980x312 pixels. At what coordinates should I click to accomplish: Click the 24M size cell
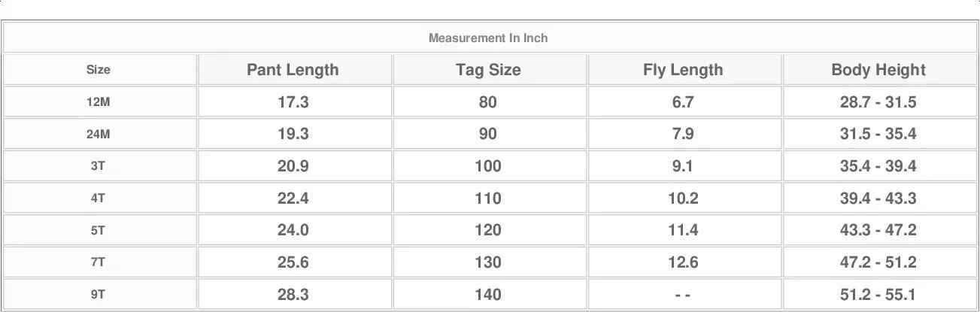pyautogui.click(x=98, y=135)
